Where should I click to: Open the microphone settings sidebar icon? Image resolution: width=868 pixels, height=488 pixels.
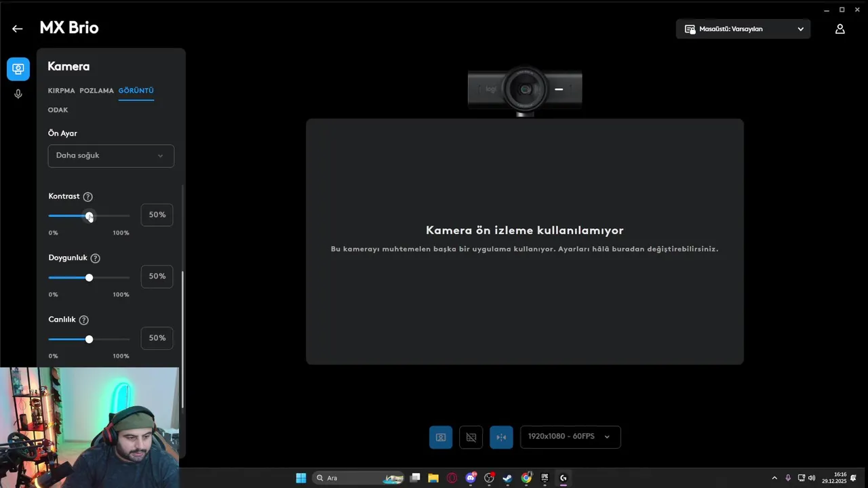click(x=18, y=94)
